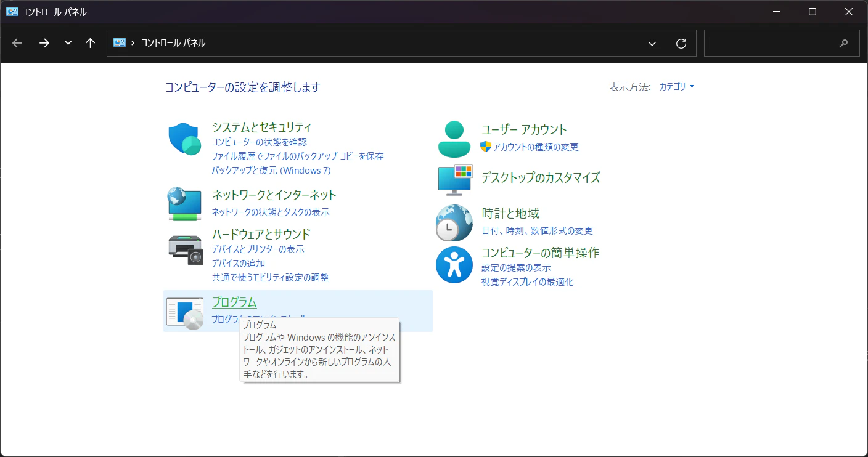
Task: Open ファイル履歴でファイルのバックアップ コピーを保存 link
Action: pyautogui.click(x=298, y=156)
